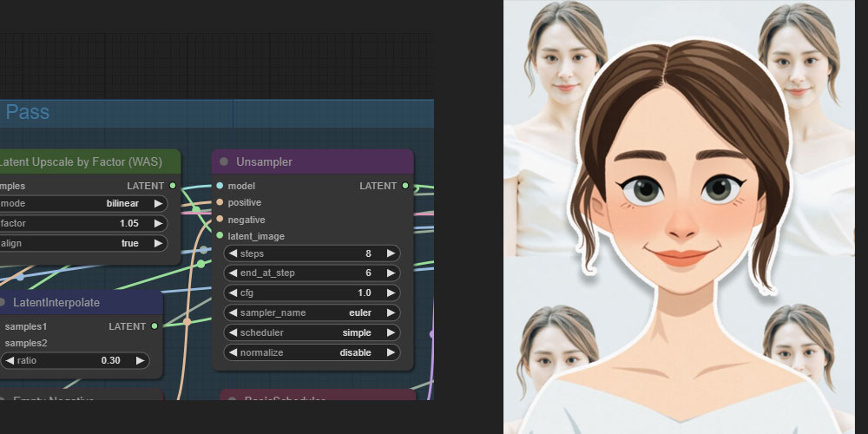Toggle align true with right arrow
868x434 pixels.
[158, 244]
